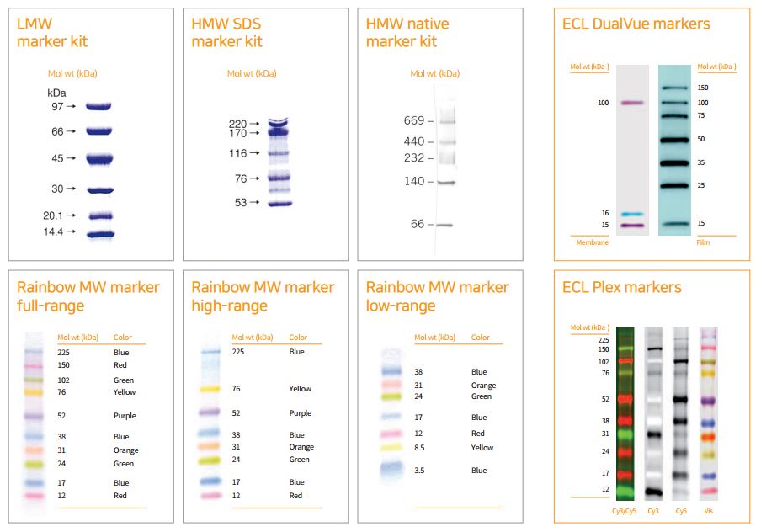Select the 45 kDa band in LMW kit
Viewport: 761px width, 532px height.
(x=99, y=159)
